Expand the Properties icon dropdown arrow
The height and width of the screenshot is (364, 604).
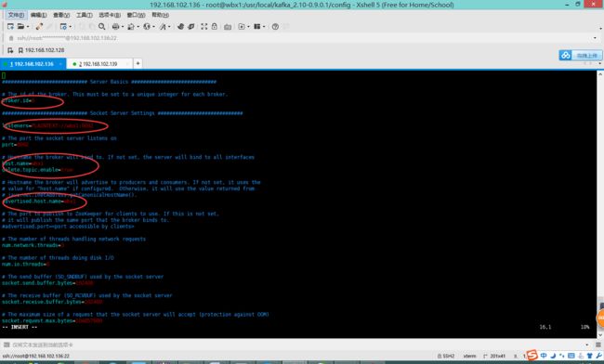pos(70,27)
